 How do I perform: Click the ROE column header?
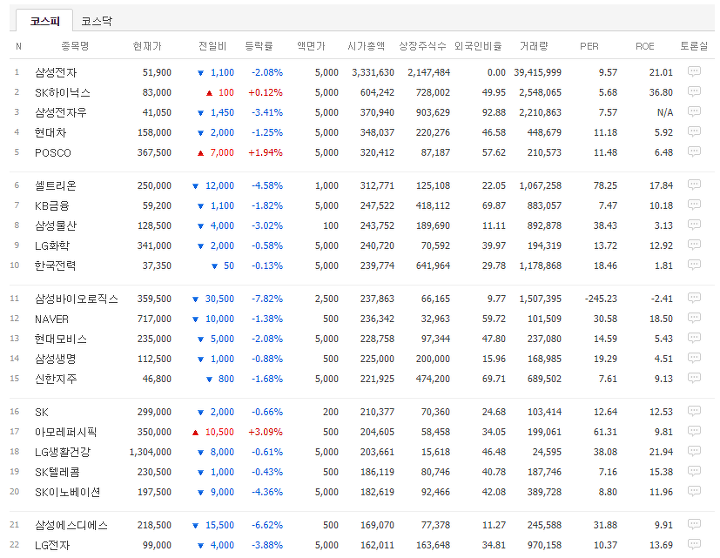[x=645, y=46]
